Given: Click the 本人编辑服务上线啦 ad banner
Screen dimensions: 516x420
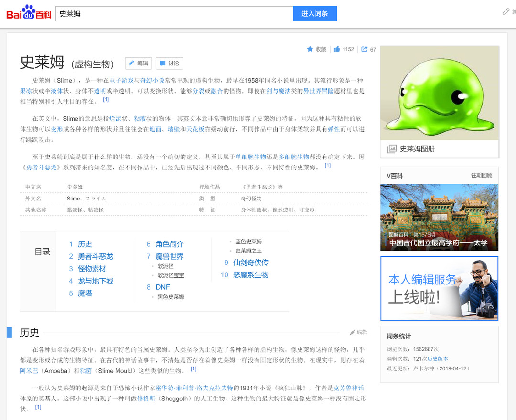Looking at the screenshot, I should (x=439, y=289).
